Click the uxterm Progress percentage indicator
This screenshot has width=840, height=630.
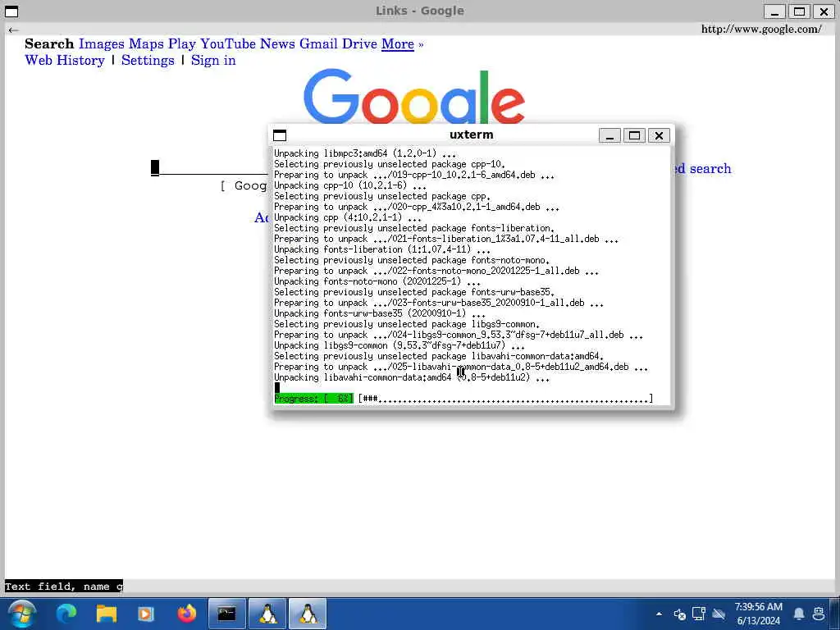[x=313, y=399]
